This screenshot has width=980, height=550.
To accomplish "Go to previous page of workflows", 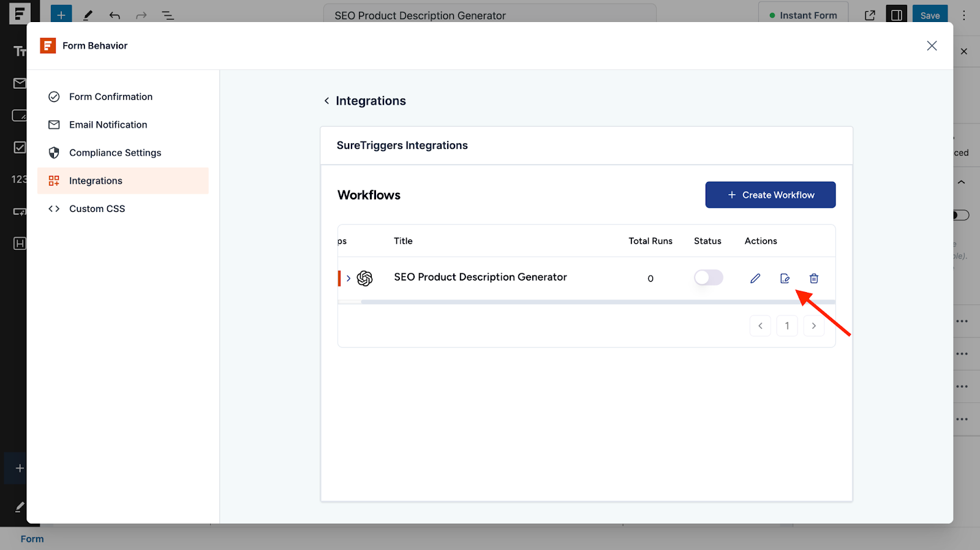I will 760,326.
